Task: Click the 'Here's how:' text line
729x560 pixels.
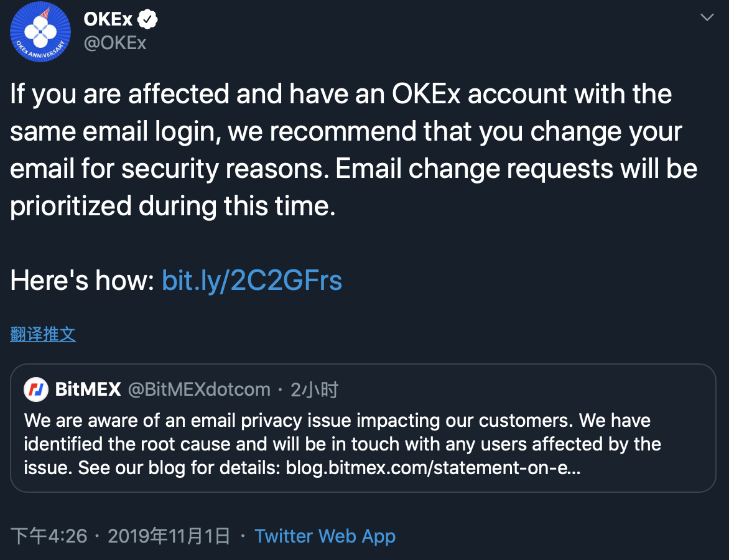Action: click(82, 280)
